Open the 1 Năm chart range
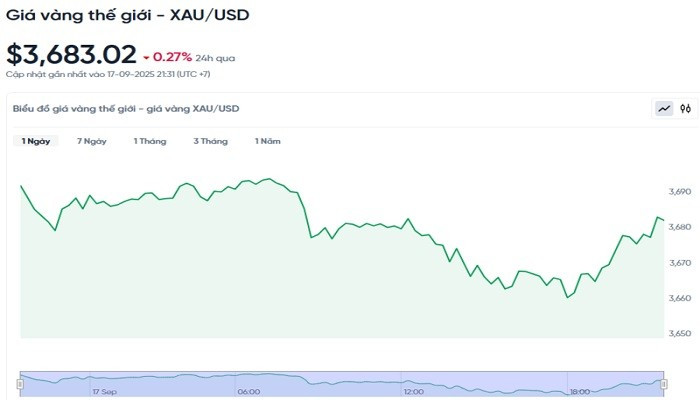700x400 pixels. point(267,141)
